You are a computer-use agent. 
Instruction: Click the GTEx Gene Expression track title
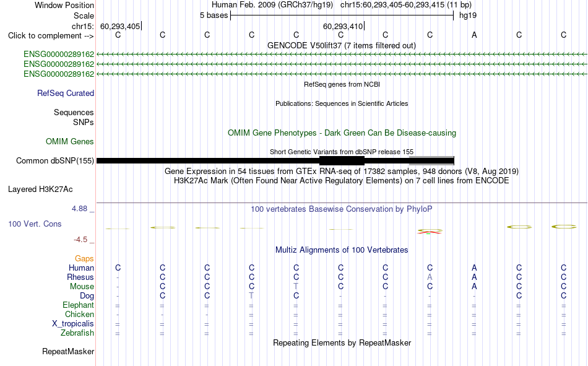click(x=342, y=171)
